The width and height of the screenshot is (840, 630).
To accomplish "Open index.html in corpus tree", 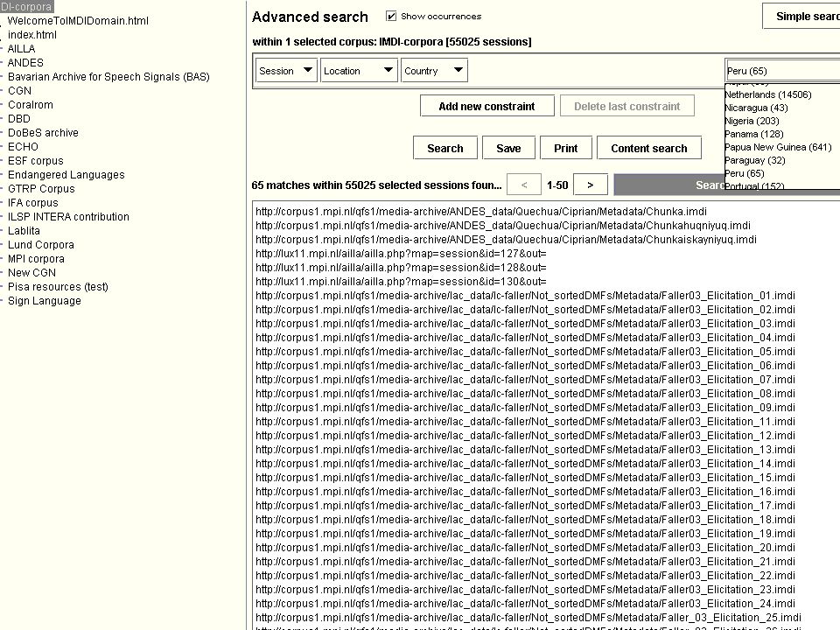I will (x=32, y=35).
